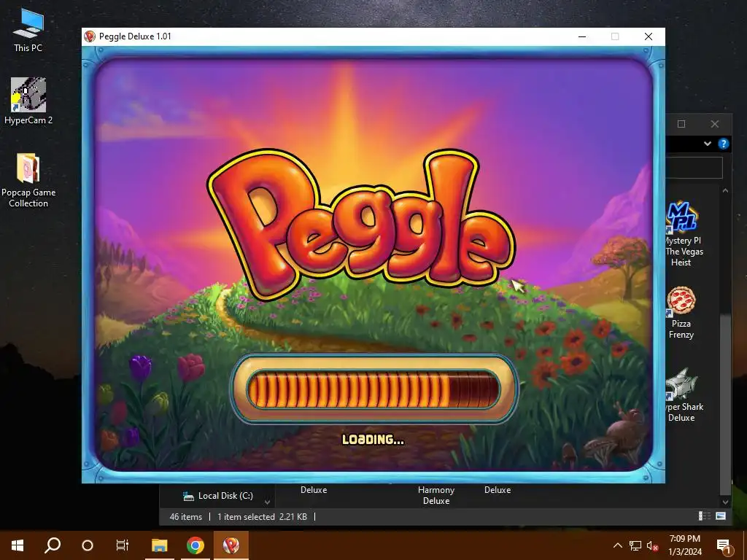This screenshot has height=560, width=747.
Task: Expand the File Explorer ribbon chevron
Action: [708, 144]
